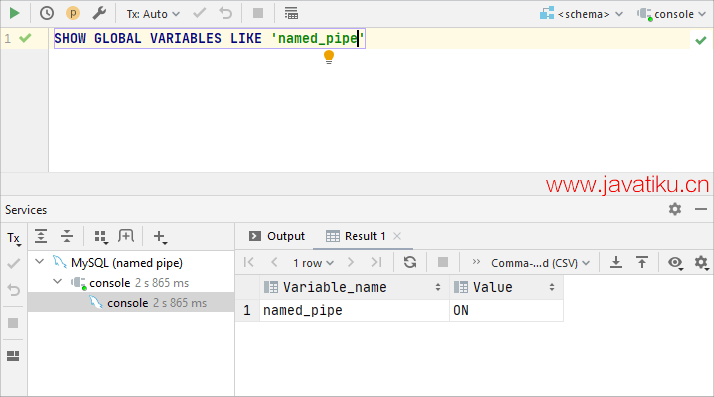The width and height of the screenshot is (714, 397).
Task: Select MySQL (named pipe) data source
Action: click(x=127, y=263)
